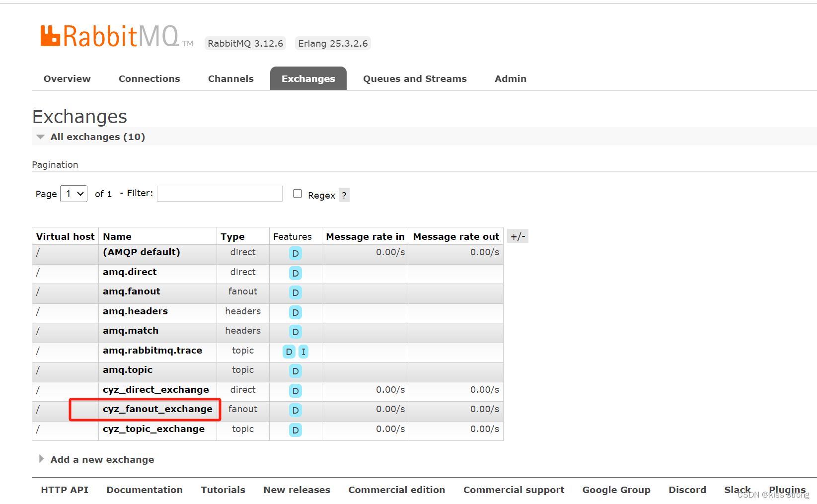817x504 pixels.
Task: Open the Regex help question mark
Action: (x=344, y=195)
